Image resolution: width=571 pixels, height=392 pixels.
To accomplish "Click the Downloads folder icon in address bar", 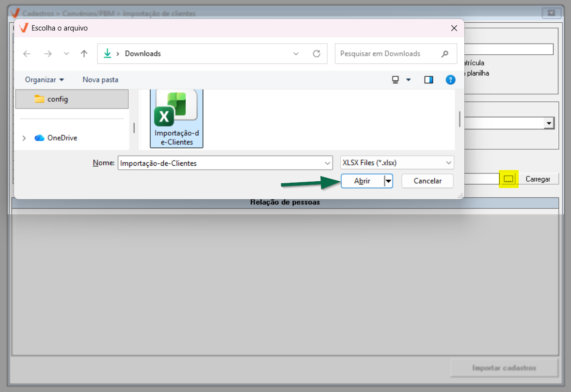I will (x=108, y=53).
